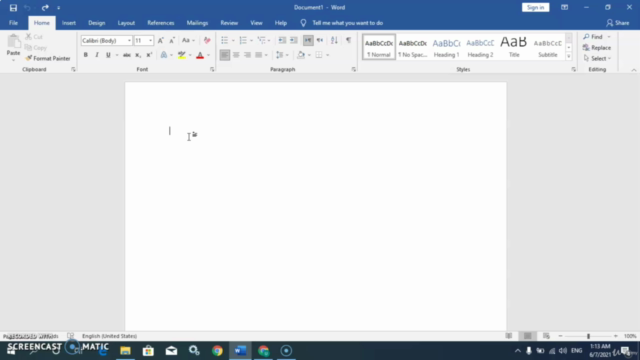Apply the Title style

point(514,47)
